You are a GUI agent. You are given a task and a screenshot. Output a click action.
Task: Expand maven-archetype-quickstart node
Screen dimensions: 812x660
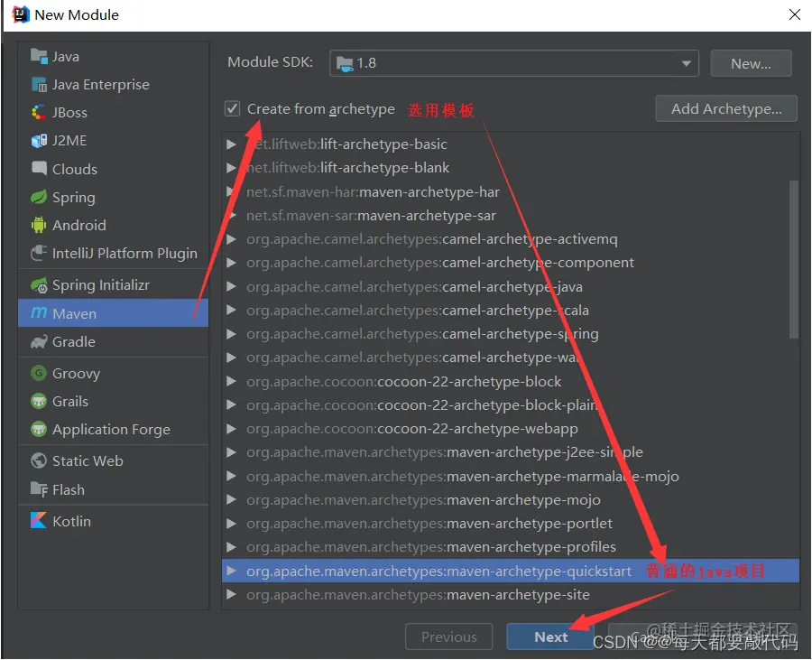pos(232,571)
